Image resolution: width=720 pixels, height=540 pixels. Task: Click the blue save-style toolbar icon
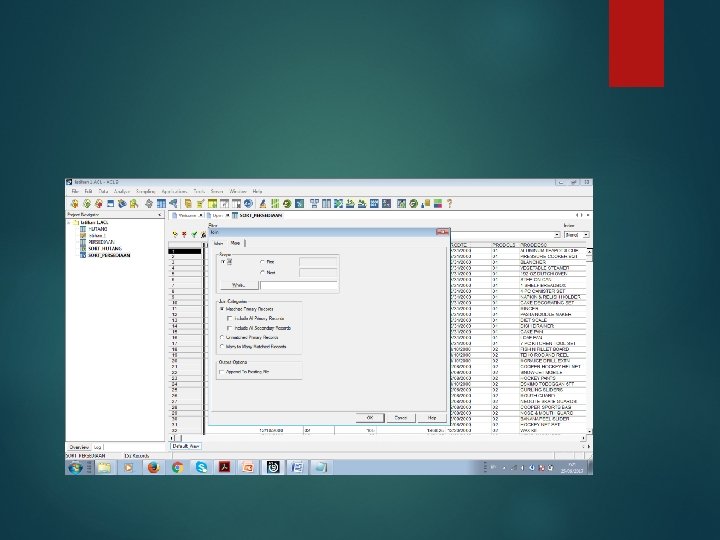(x=110, y=203)
